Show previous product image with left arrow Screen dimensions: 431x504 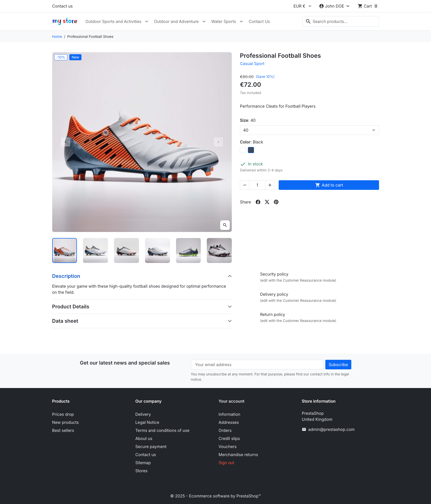[x=66, y=142]
